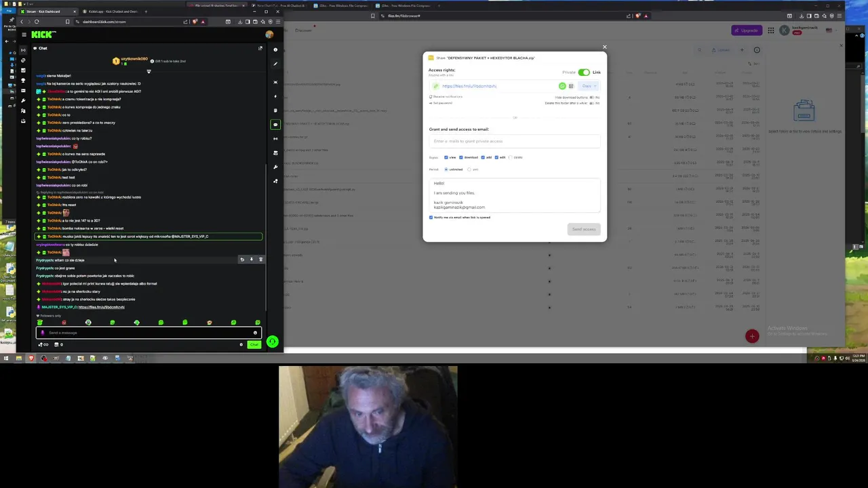Open the info panel icon on right rail

(x=275, y=49)
